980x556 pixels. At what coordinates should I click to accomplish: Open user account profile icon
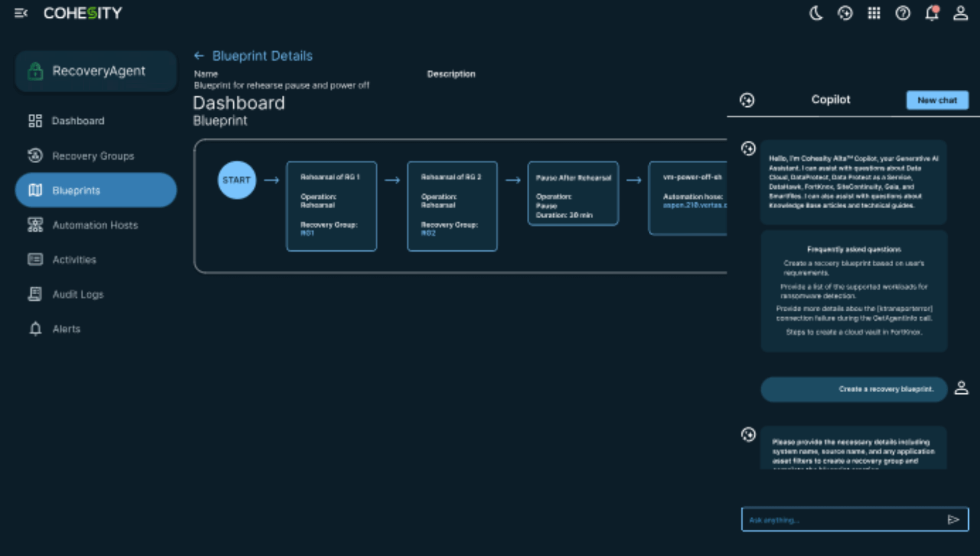click(x=961, y=13)
